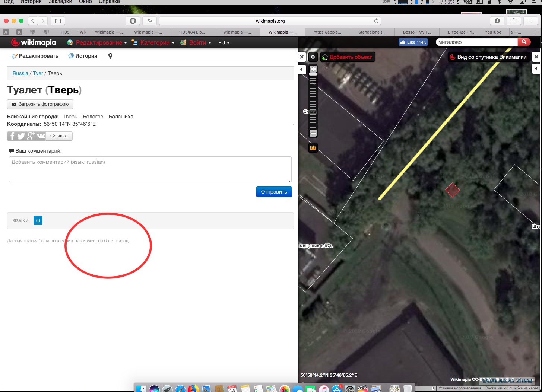Click the Safari arrows extension icon

point(150,21)
